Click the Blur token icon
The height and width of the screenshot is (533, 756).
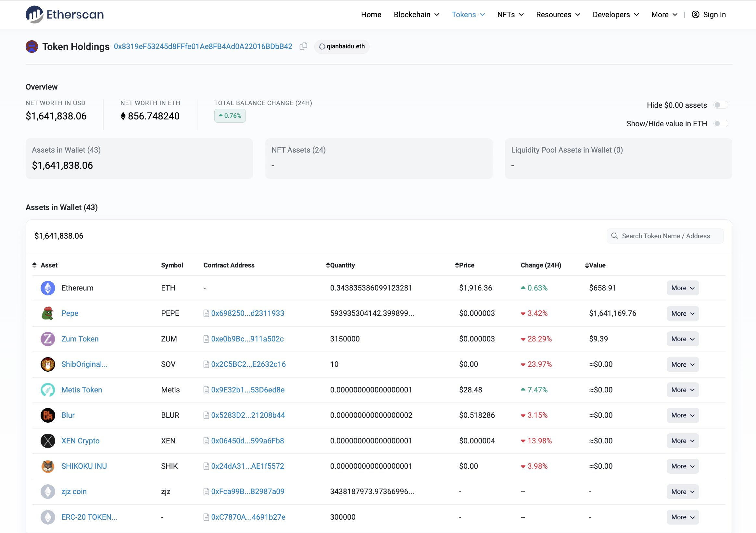click(x=48, y=415)
